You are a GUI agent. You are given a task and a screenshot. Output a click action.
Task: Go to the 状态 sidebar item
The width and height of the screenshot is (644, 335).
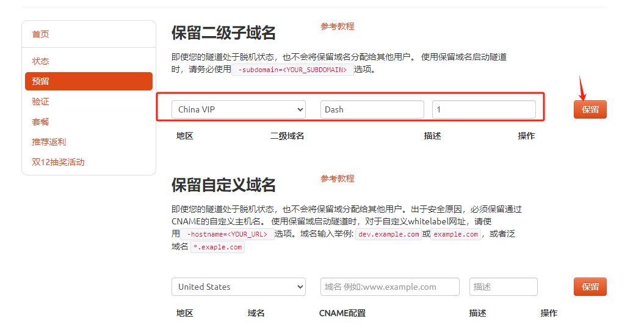40,61
